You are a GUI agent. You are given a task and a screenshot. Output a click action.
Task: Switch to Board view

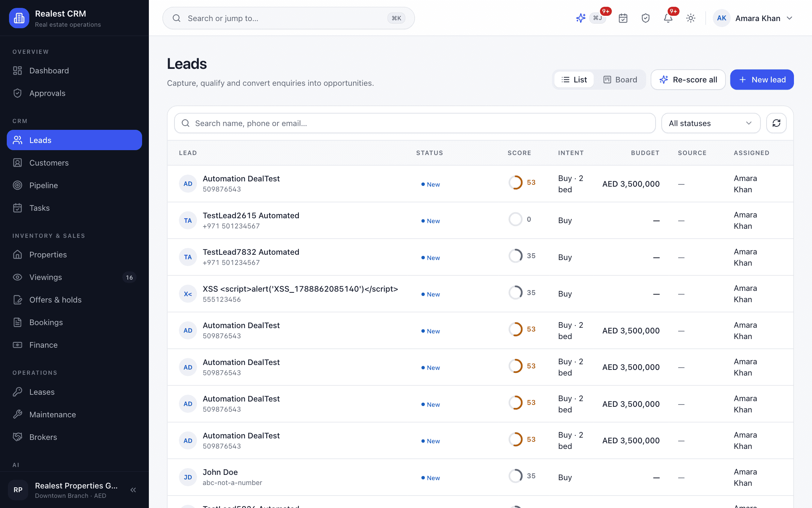(x=620, y=80)
